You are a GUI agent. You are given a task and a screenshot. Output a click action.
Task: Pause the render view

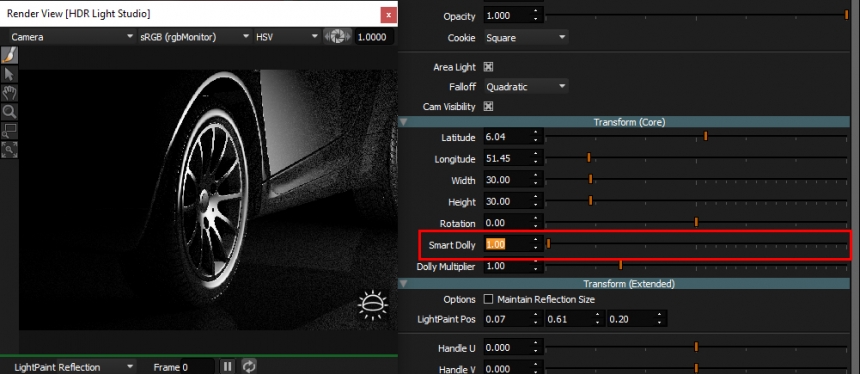pos(227,366)
